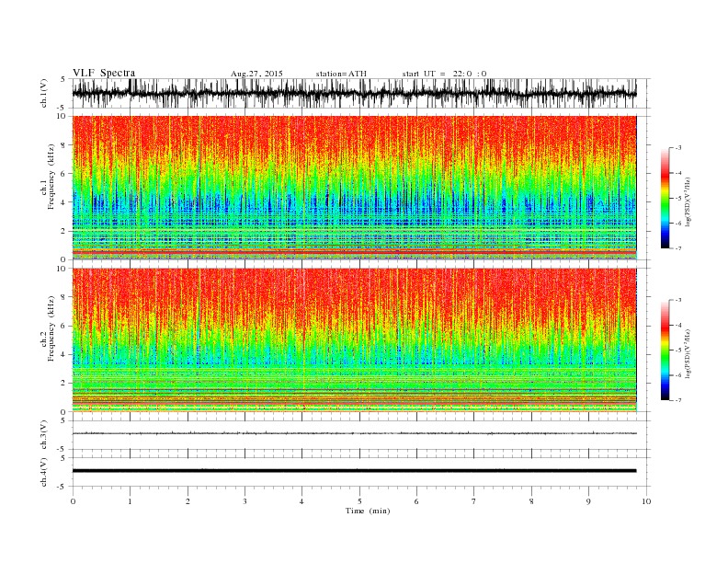Click the time axis tick label '3'
The width and height of the screenshot is (728, 563).
coord(245,501)
